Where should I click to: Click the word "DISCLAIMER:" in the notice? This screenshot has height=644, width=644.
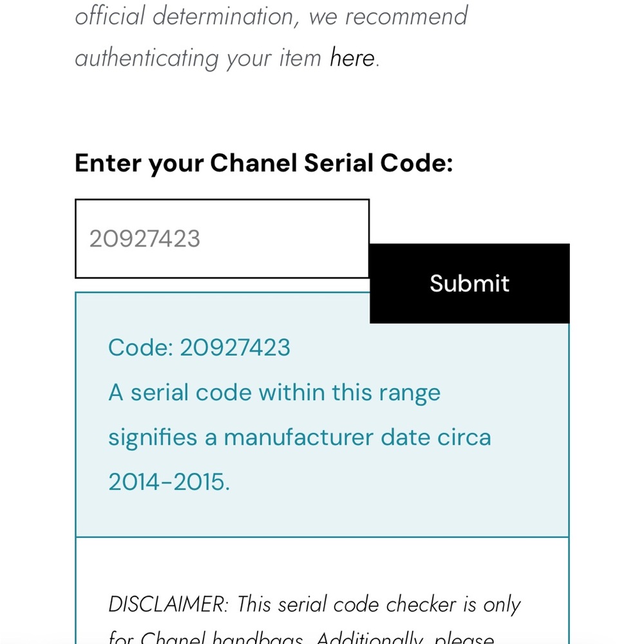[168, 605]
